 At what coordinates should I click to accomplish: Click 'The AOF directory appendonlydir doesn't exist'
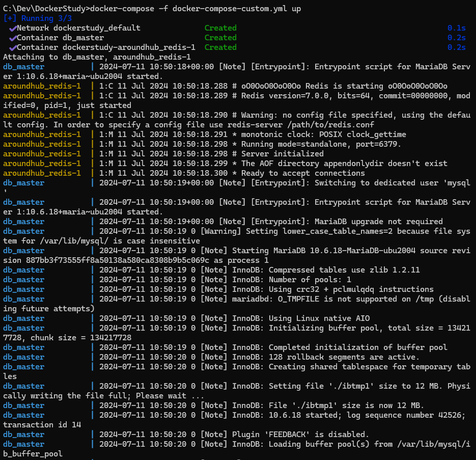click(x=344, y=164)
